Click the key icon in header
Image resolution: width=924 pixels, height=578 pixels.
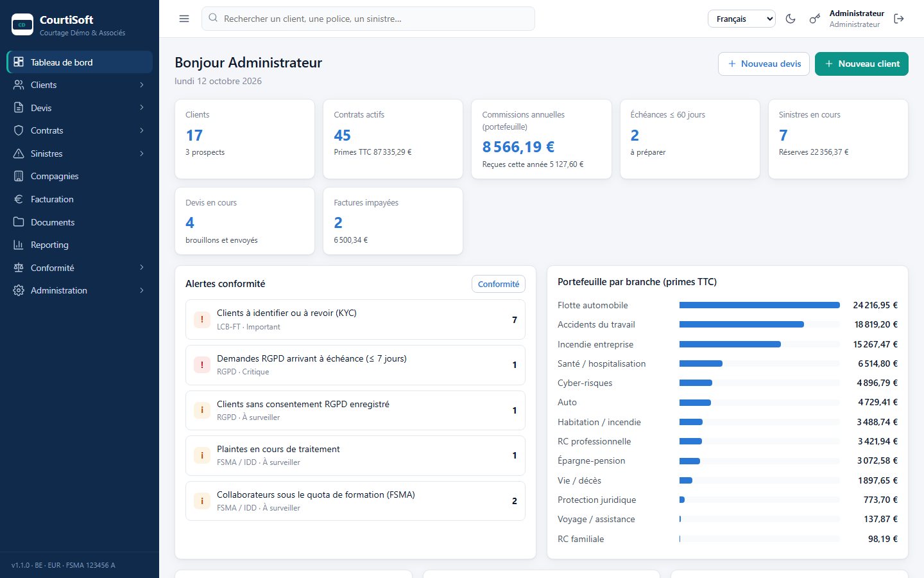[814, 19]
